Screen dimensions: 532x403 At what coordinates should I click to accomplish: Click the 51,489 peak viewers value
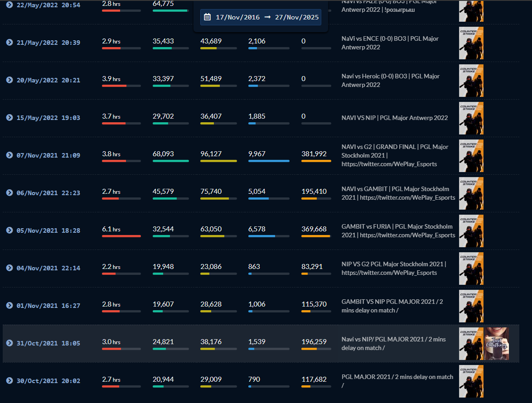click(211, 79)
